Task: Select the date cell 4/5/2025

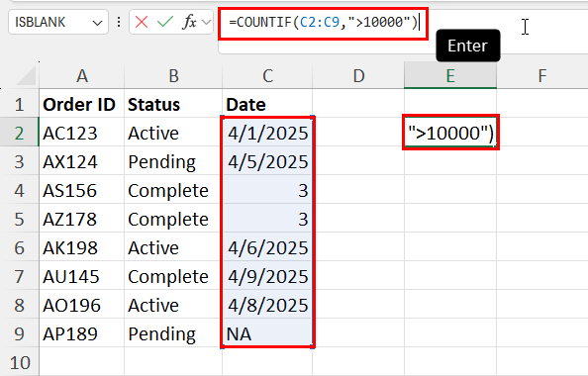Action: click(267, 161)
